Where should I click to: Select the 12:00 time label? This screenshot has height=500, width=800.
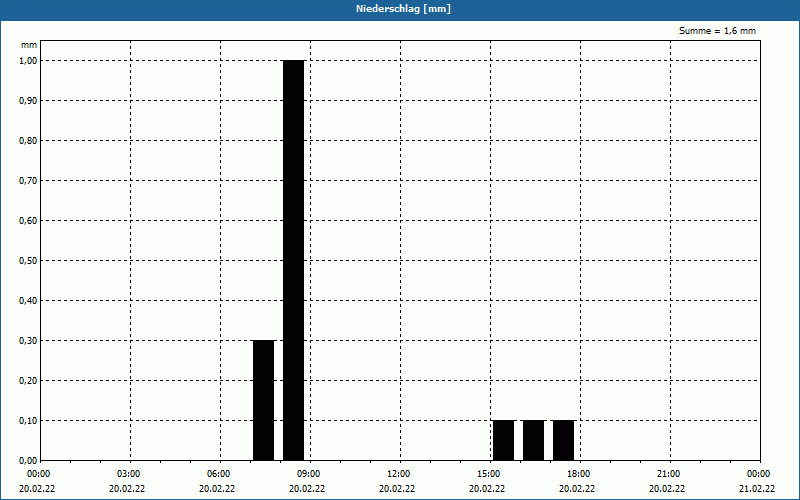click(x=399, y=474)
